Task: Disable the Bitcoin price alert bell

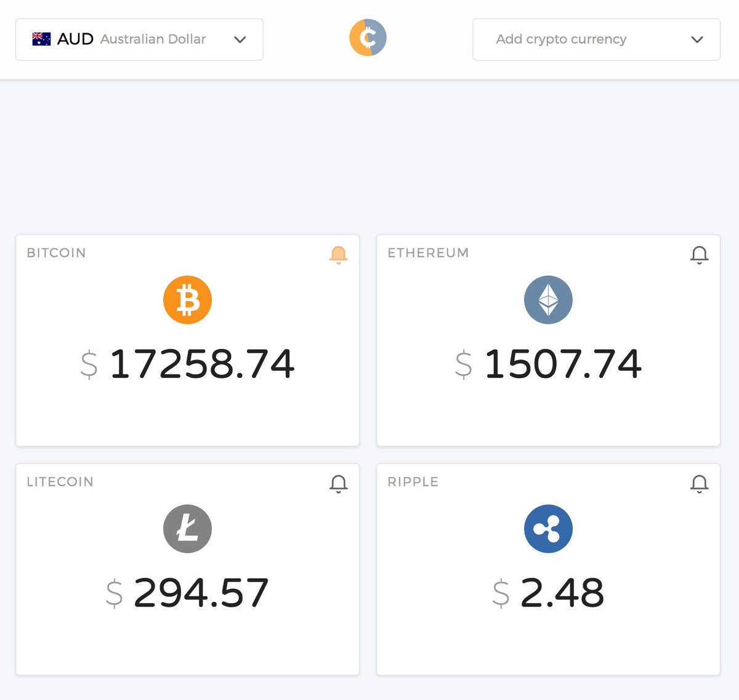Action: tap(338, 254)
